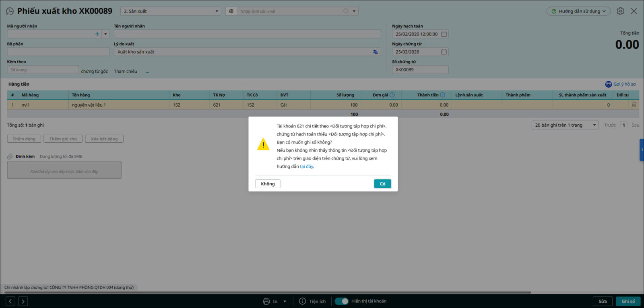Open calendar for Ngày chứng từ

coord(444,52)
